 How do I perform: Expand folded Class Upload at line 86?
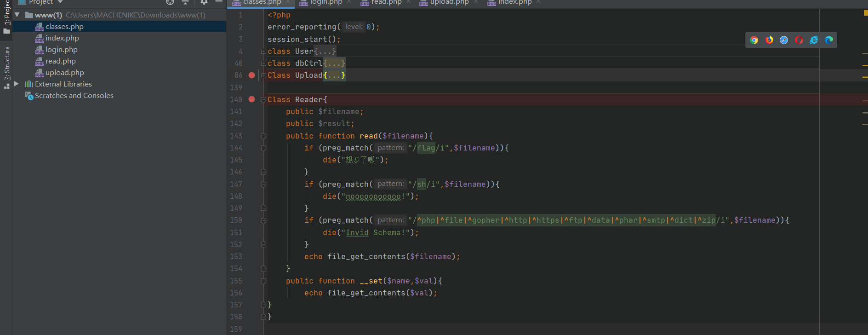(x=263, y=75)
